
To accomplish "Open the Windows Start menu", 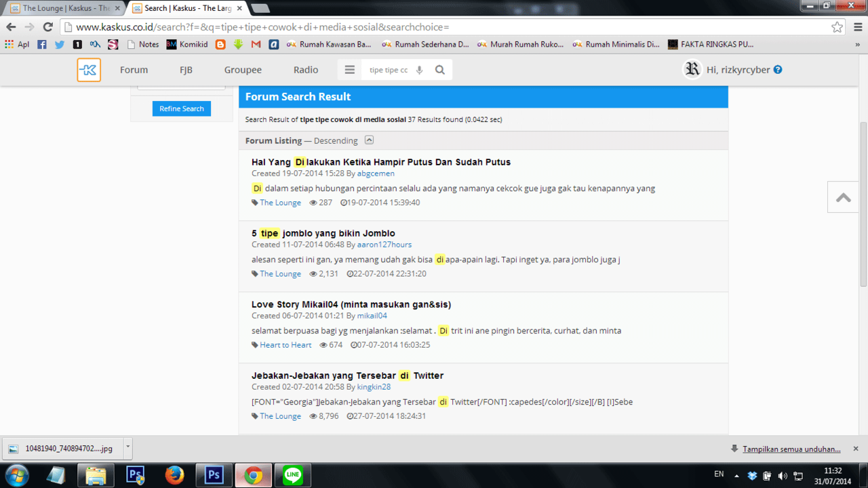I will 16,475.
